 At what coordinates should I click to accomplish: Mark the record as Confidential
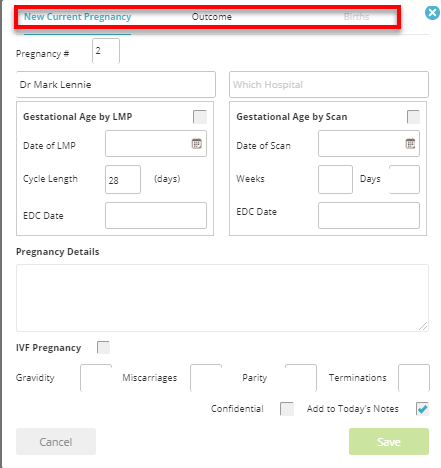287,409
